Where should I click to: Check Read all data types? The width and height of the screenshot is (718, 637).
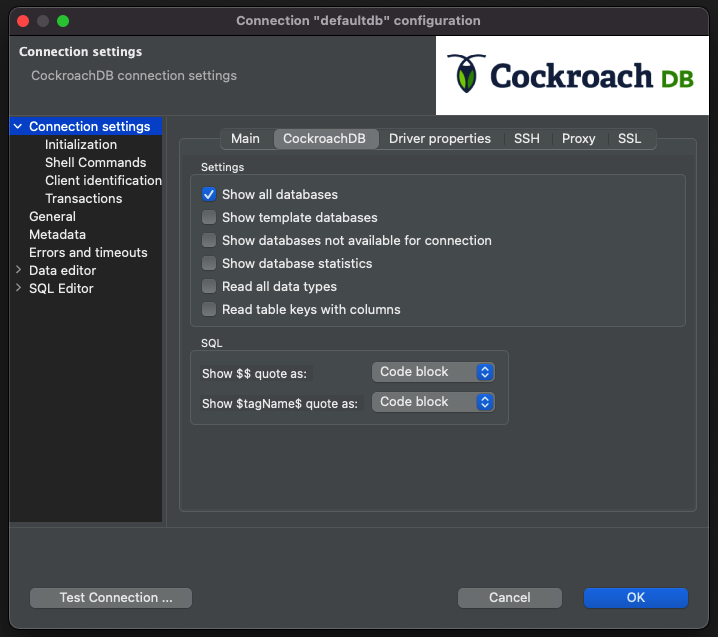pyautogui.click(x=209, y=286)
